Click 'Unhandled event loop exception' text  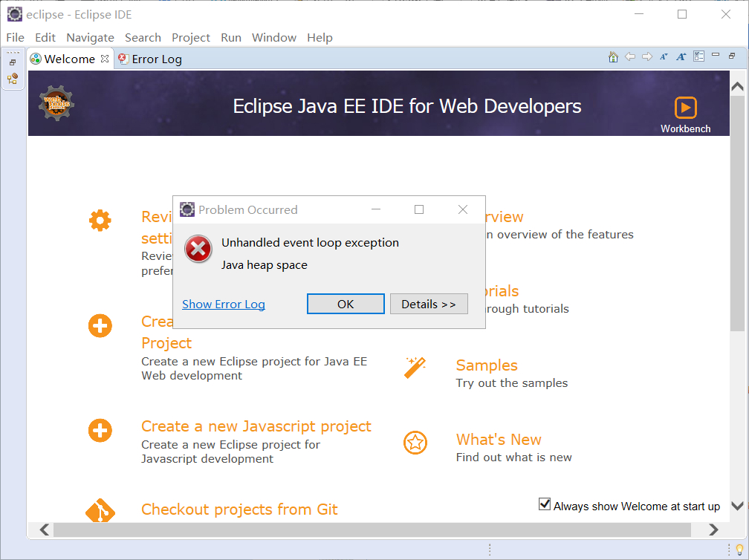point(310,243)
